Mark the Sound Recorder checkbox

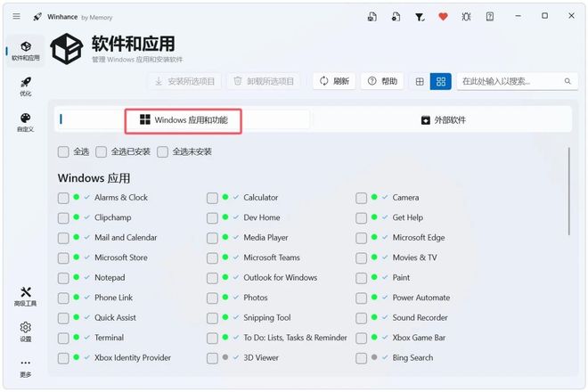pyautogui.click(x=361, y=318)
